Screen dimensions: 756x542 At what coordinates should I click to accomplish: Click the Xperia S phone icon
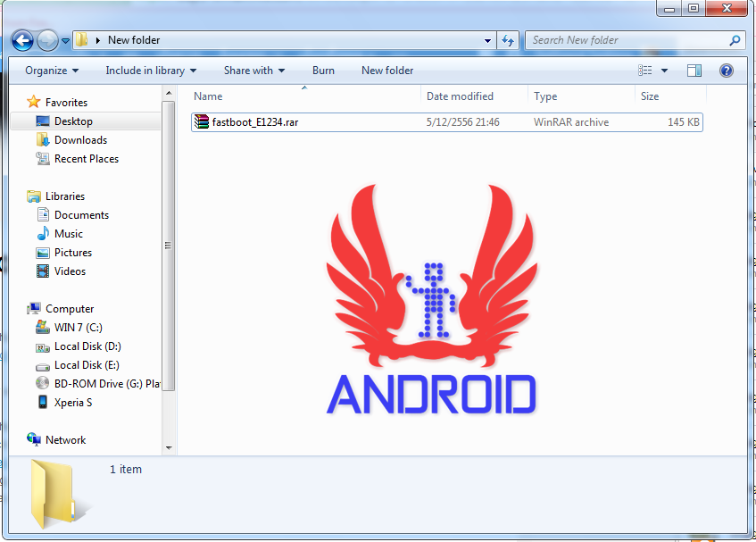point(43,402)
